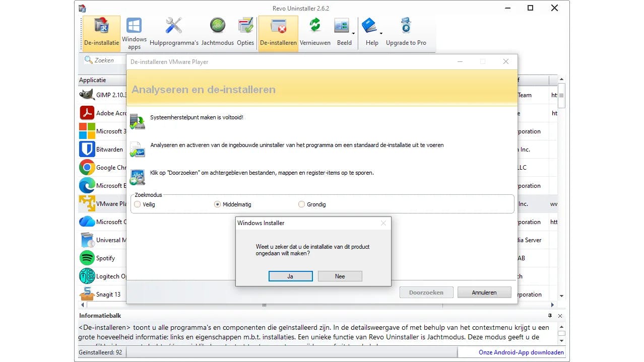Pin the Informatiebalk panel

550,316
